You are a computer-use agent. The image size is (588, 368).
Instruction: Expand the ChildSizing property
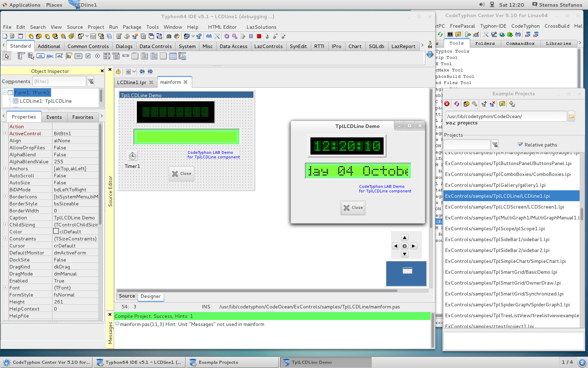pyautogui.click(x=5, y=224)
